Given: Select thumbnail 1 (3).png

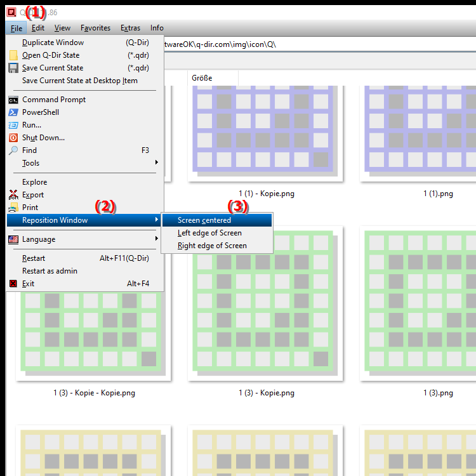Looking at the screenshot, I should point(418,303).
